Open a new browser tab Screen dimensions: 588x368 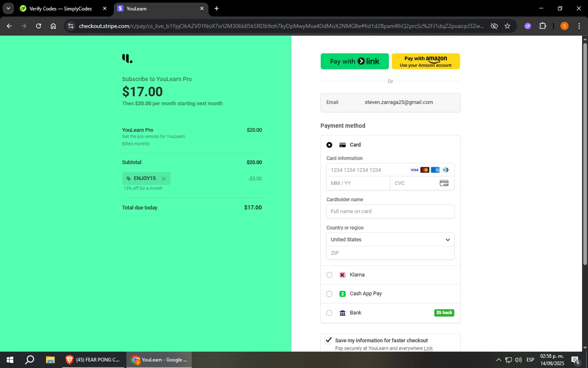[x=216, y=9]
